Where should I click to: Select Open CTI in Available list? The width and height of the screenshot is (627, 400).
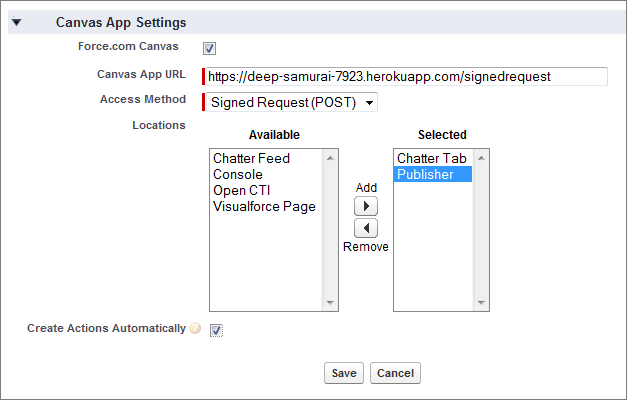pyautogui.click(x=266, y=190)
